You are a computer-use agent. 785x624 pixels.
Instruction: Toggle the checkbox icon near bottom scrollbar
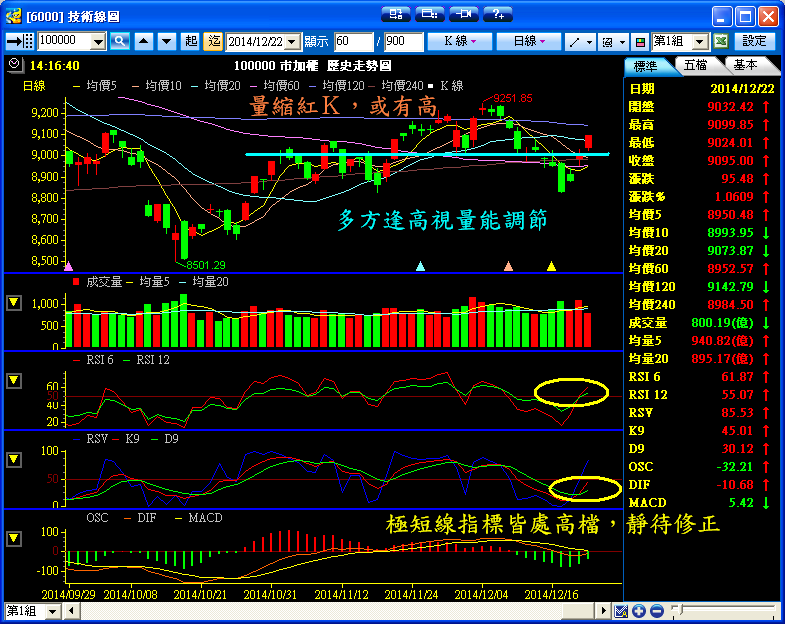pos(621,611)
